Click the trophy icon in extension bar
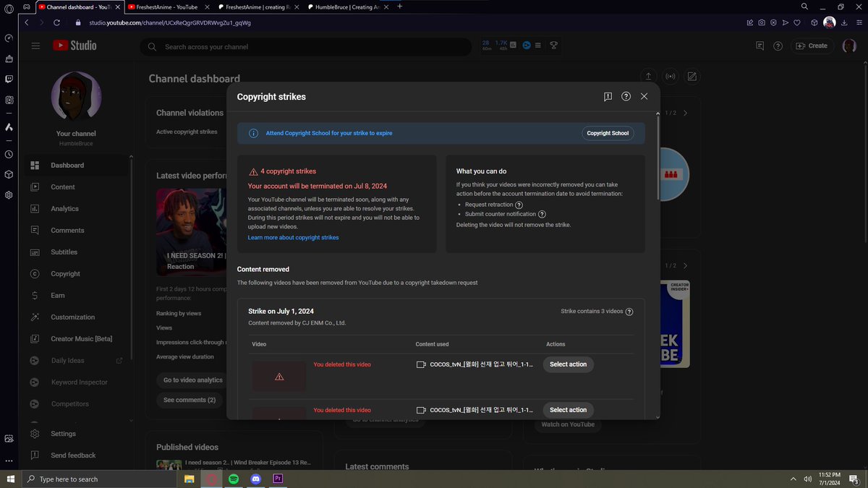Screen dimensions: 868x488 click(x=553, y=46)
